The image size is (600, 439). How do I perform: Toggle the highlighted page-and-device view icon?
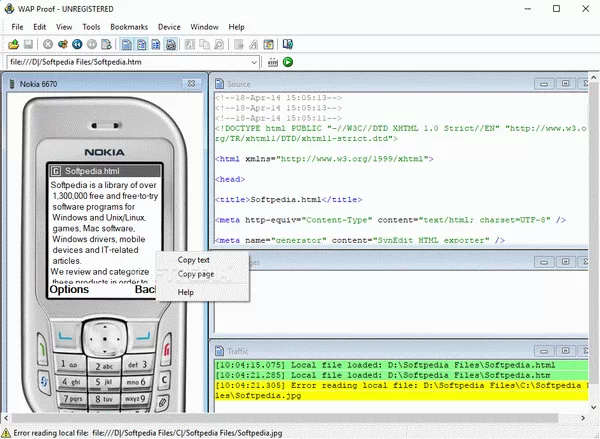tap(171, 44)
